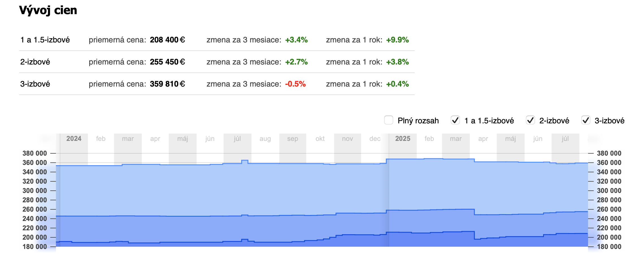
Task: Click the 2025 year label on timeline
Action: click(x=402, y=139)
